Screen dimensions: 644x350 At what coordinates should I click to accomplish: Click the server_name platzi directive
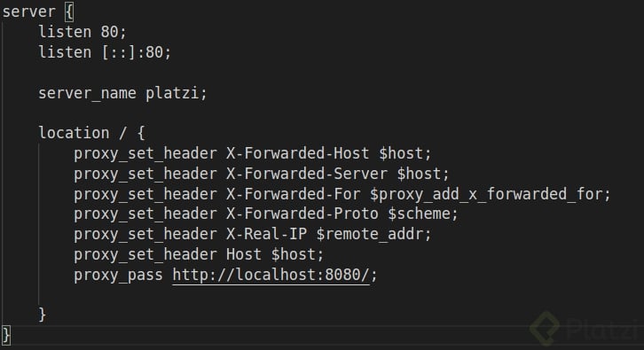(x=122, y=93)
